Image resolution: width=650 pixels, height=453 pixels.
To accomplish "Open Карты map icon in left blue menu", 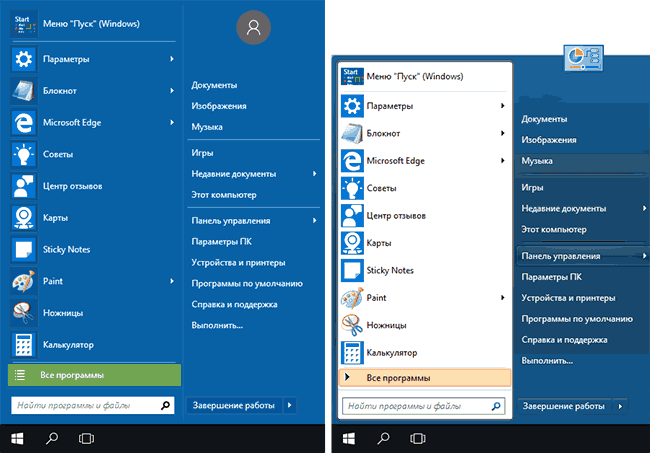I will coord(24,218).
